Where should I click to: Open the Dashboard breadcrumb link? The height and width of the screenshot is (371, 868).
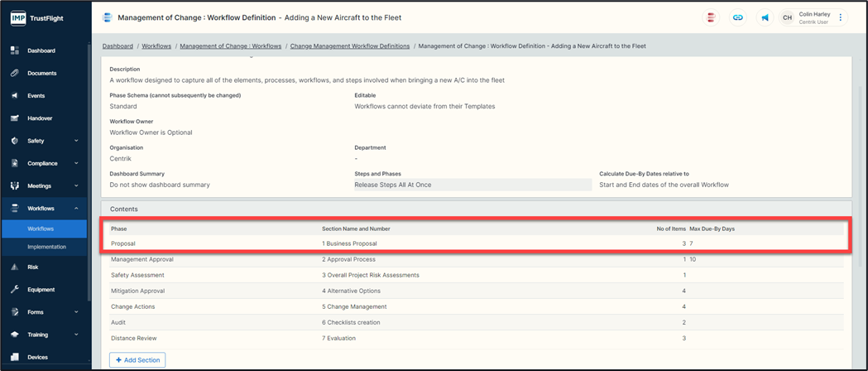point(117,46)
